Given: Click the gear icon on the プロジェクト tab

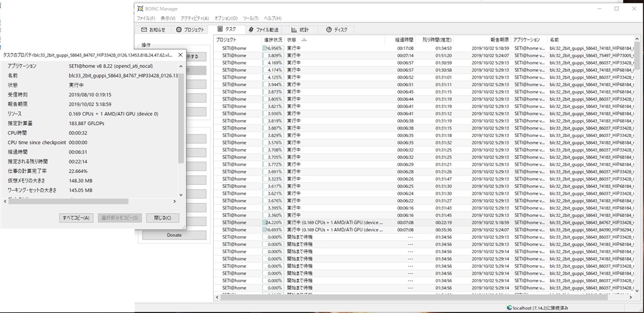Looking at the screenshot, I should (179, 30).
